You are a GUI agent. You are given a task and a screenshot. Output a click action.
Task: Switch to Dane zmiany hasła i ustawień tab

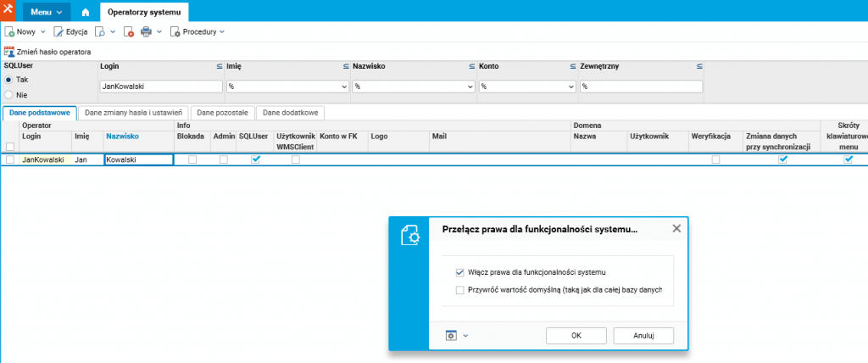pyautogui.click(x=133, y=113)
